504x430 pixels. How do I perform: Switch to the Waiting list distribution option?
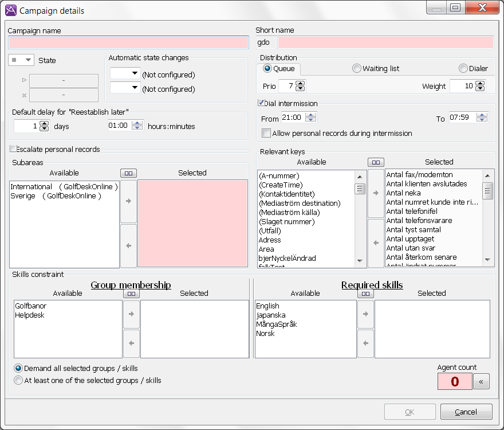click(x=357, y=68)
